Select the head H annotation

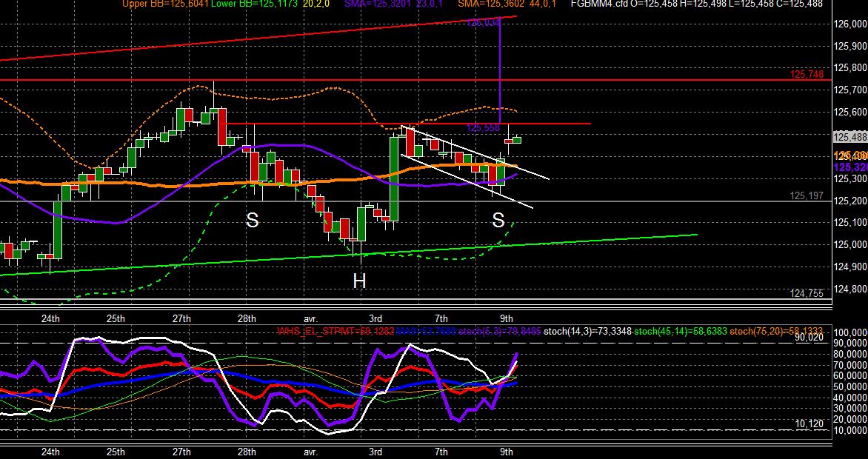pyautogui.click(x=359, y=281)
